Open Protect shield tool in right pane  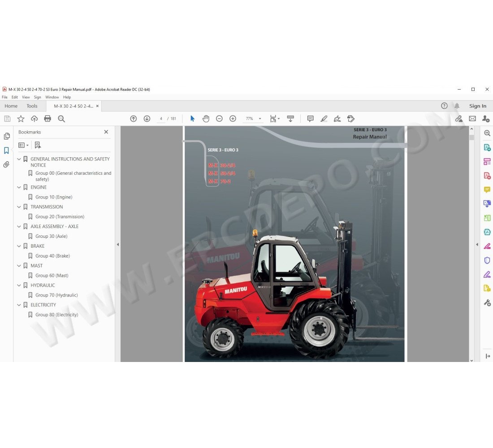[x=487, y=260]
